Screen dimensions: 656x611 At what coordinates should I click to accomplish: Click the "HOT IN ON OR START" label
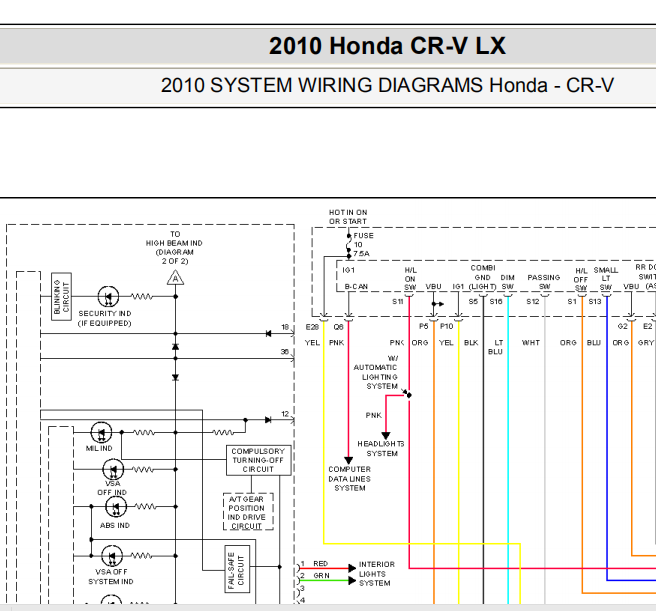pyautogui.click(x=348, y=217)
